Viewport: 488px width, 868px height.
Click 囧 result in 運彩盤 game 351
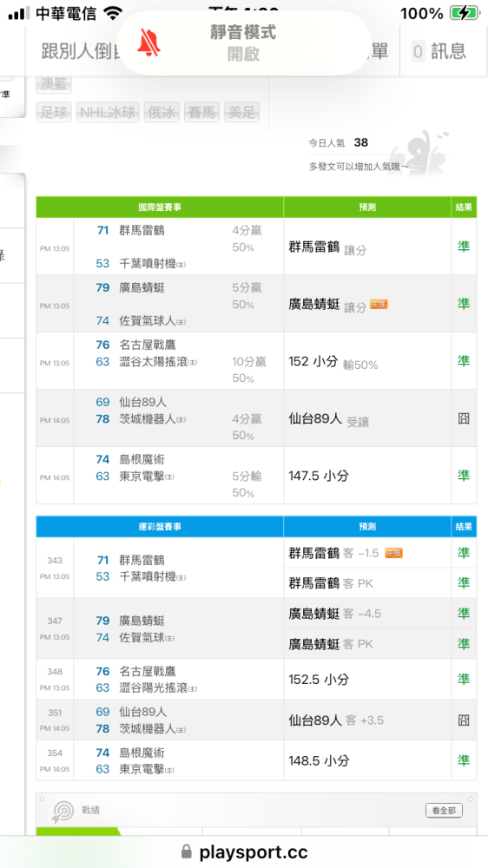(464, 720)
